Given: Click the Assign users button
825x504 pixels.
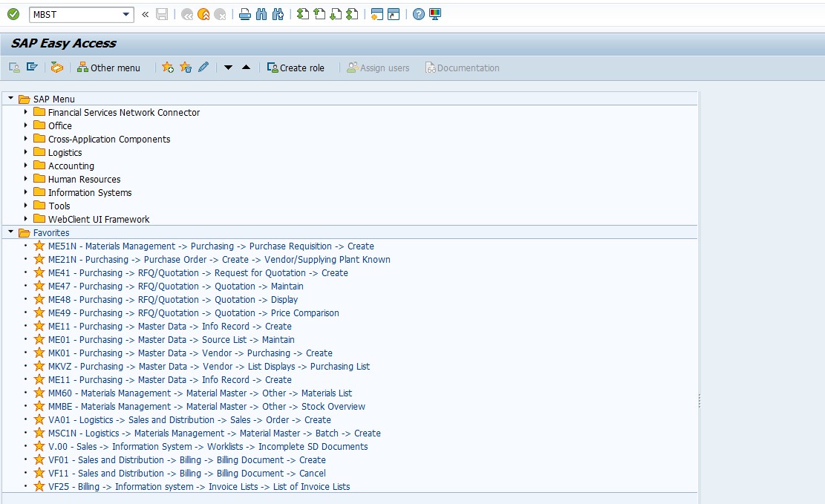Looking at the screenshot, I should pyautogui.click(x=378, y=68).
